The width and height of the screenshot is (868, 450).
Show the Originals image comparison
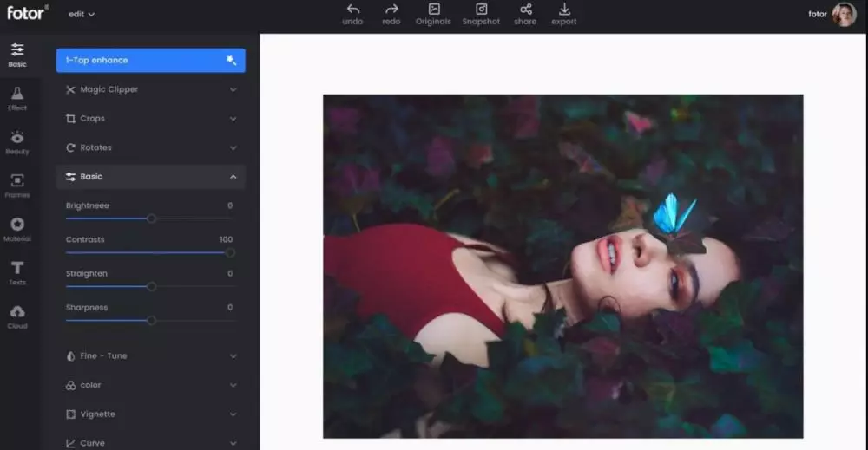(x=433, y=15)
